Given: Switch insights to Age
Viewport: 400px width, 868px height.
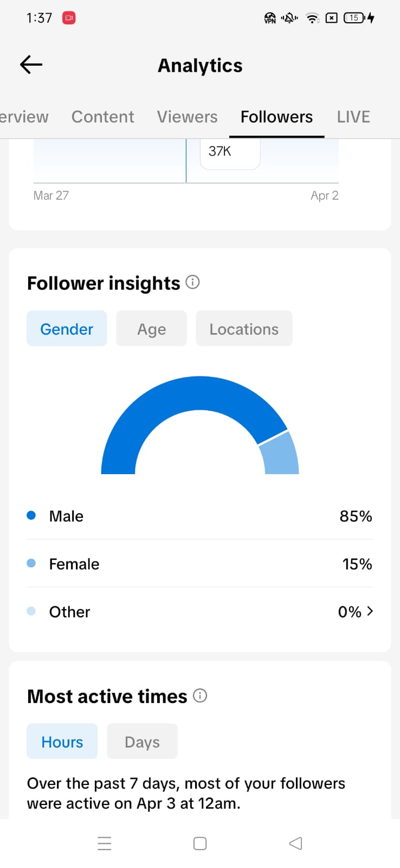Looking at the screenshot, I should pyautogui.click(x=151, y=329).
